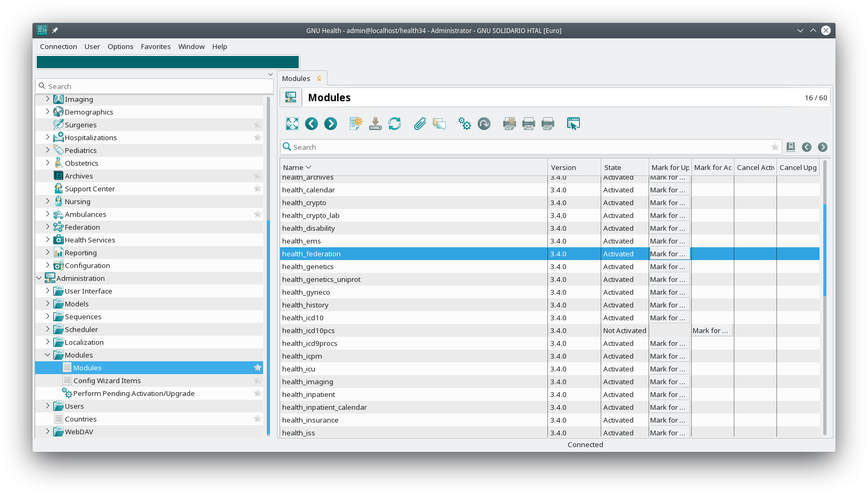Save the record with the download-tray icon
The image size is (868, 494).
(x=375, y=124)
